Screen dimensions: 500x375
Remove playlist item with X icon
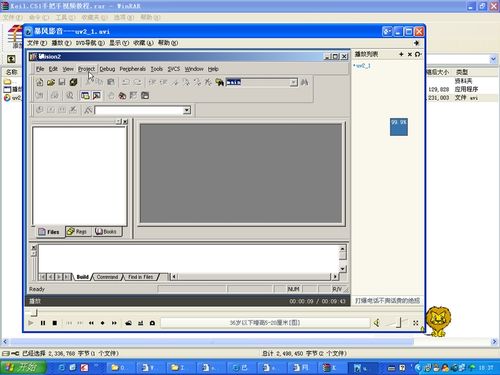click(410, 54)
